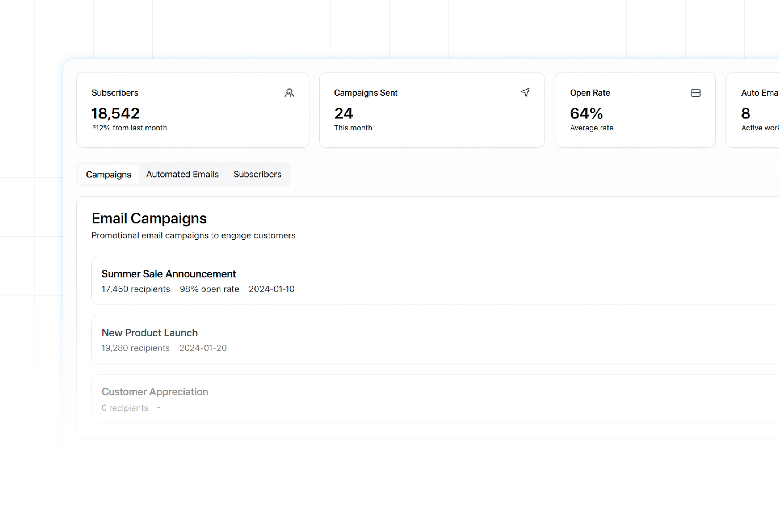
Task: Click the 24 campaigns sent figure
Action: 343,113
